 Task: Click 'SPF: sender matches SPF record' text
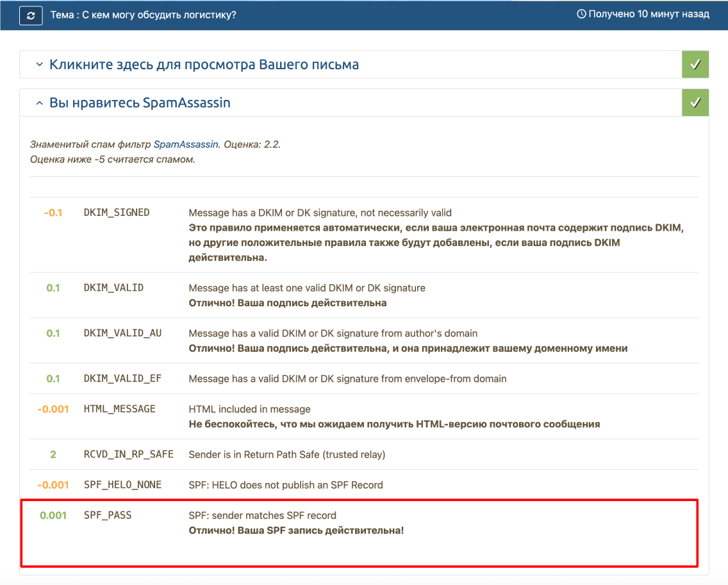tap(262, 515)
